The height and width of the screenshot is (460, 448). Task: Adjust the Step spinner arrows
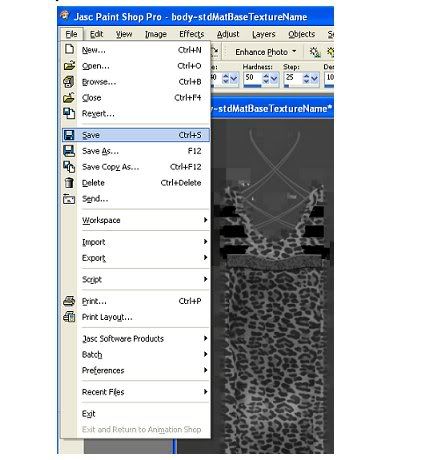[x=306, y=78]
